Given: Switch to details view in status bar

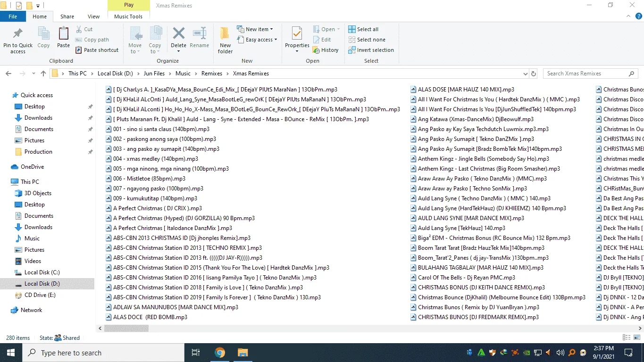Looking at the screenshot, I should (627, 337).
